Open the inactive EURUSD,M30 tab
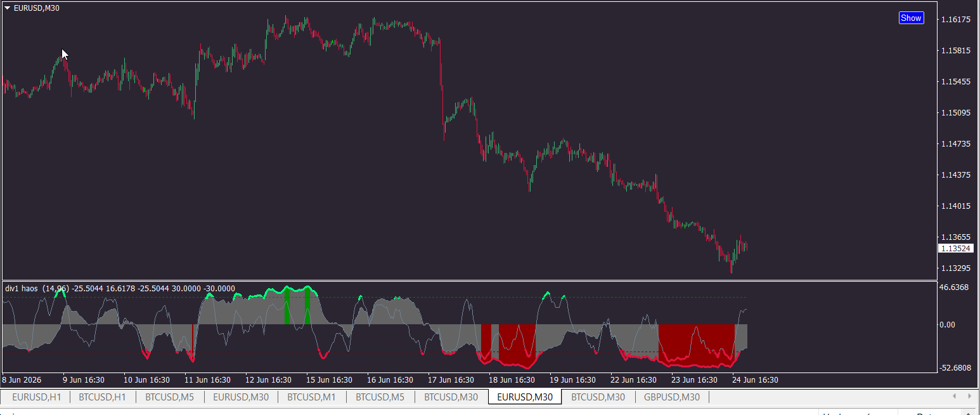The image size is (980, 415). (x=241, y=397)
